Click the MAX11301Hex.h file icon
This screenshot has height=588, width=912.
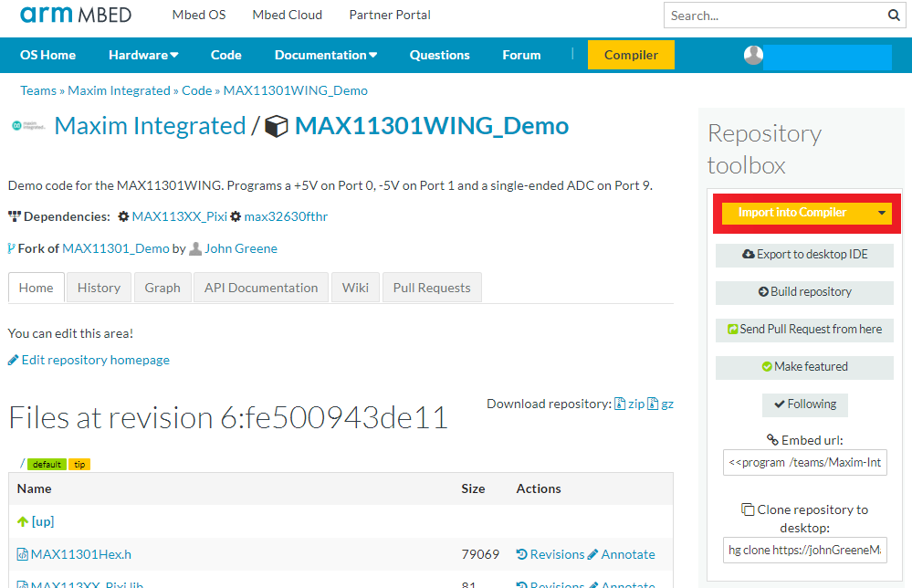coord(23,554)
